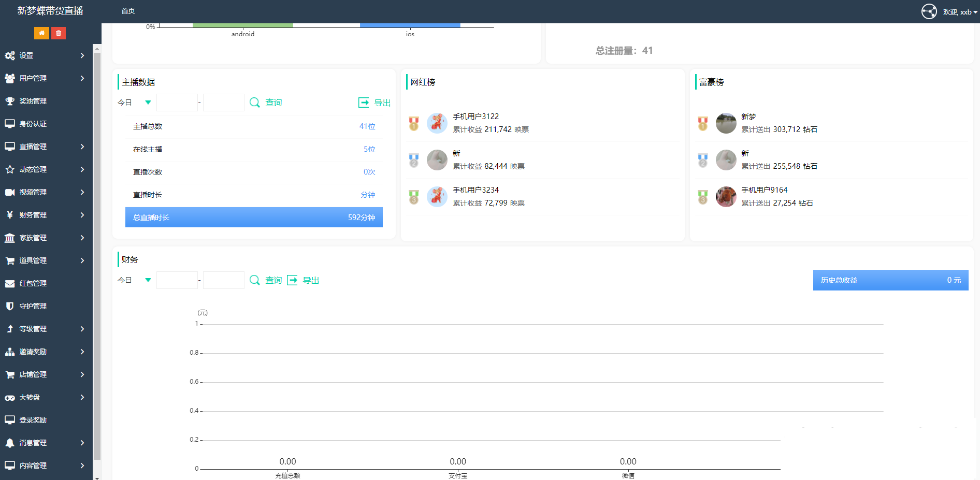Viewport: 980px width, 480px height.
Task: Click the bell icon for 消息管理
Action: pyautogui.click(x=10, y=443)
